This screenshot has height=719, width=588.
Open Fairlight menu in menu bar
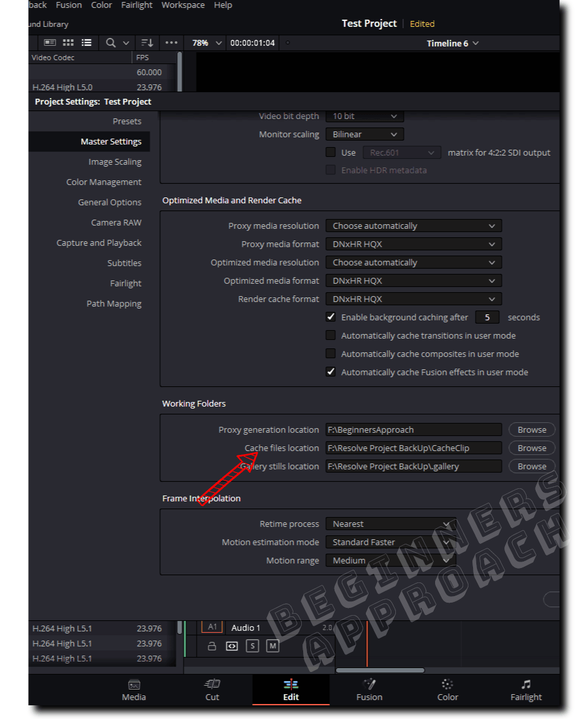[x=137, y=5]
